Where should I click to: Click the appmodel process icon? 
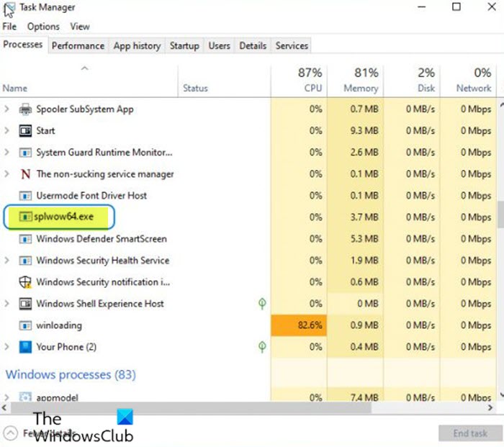[25, 397]
